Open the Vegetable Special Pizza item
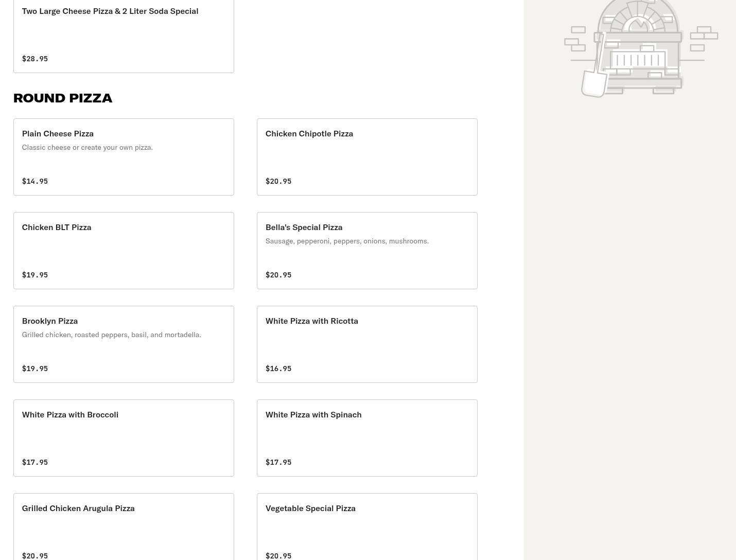This screenshot has height=560, width=736. click(367, 527)
